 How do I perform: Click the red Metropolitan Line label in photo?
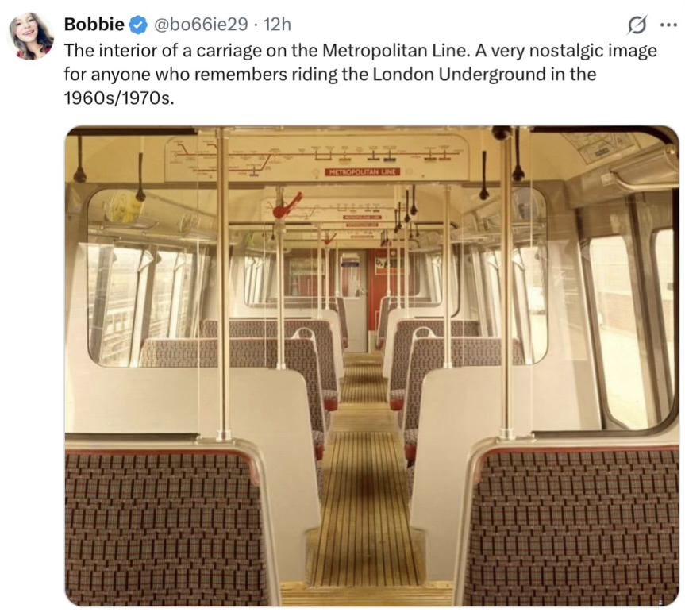pyautogui.click(x=363, y=171)
